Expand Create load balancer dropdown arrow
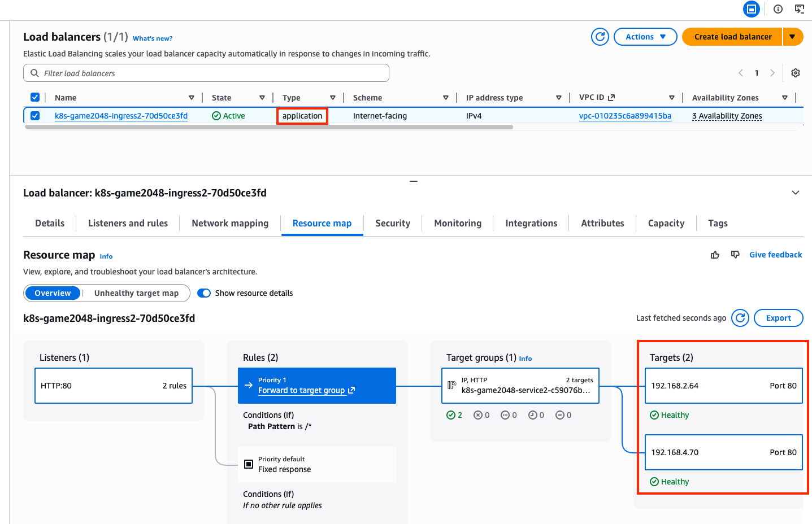This screenshot has height=524, width=812. coord(792,37)
